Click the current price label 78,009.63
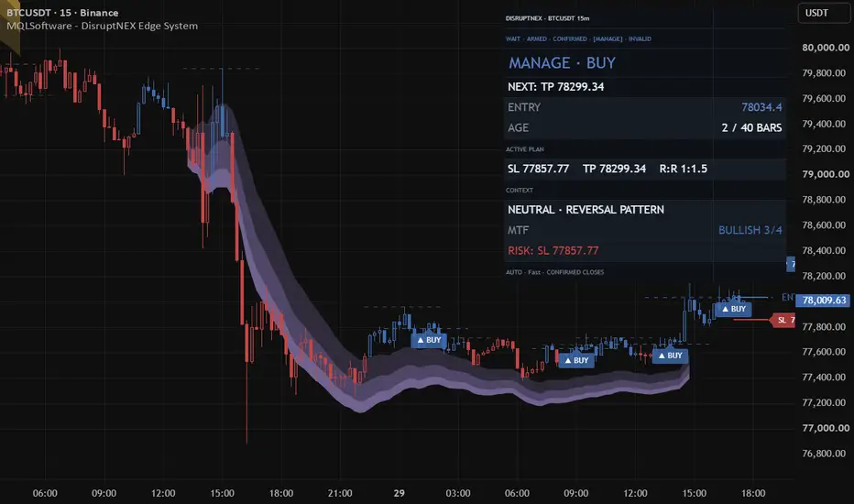The height and width of the screenshot is (504, 854). (x=824, y=301)
